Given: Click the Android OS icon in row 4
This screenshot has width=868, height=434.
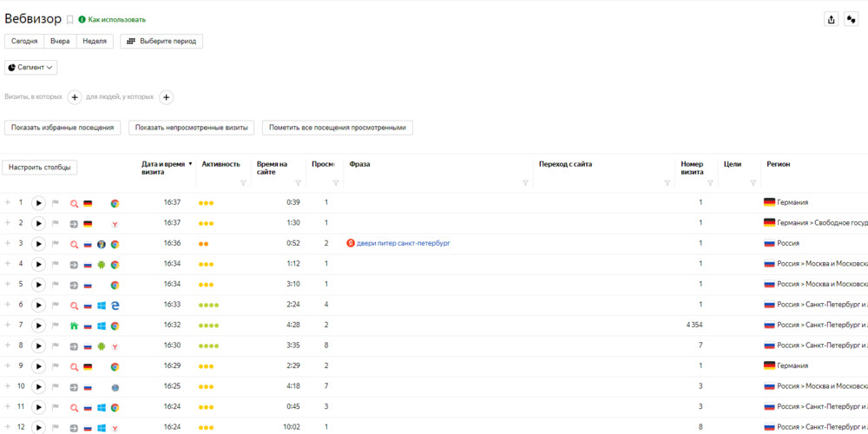Looking at the screenshot, I should pos(102,265).
